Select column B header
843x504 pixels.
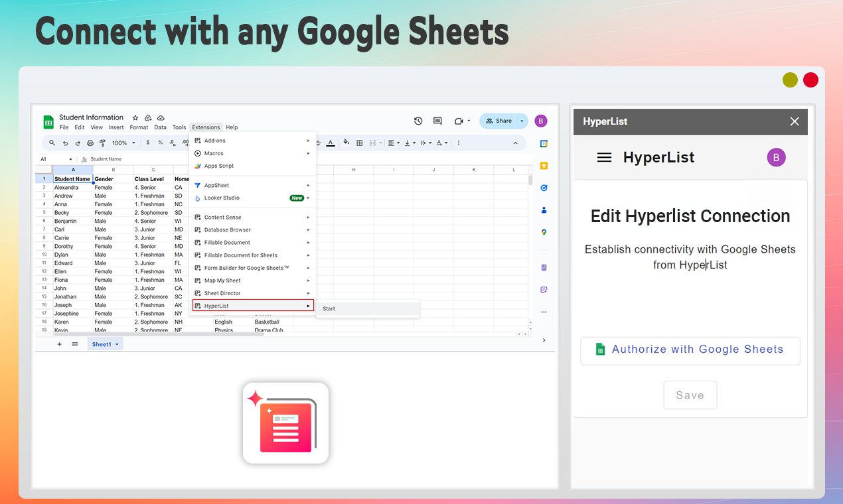(113, 170)
